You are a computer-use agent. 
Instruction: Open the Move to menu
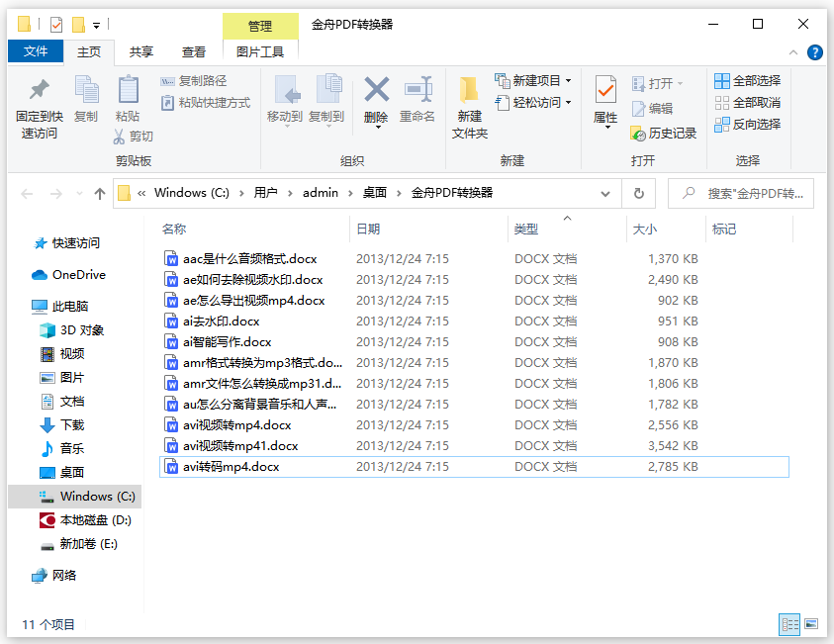(x=285, y=101)
